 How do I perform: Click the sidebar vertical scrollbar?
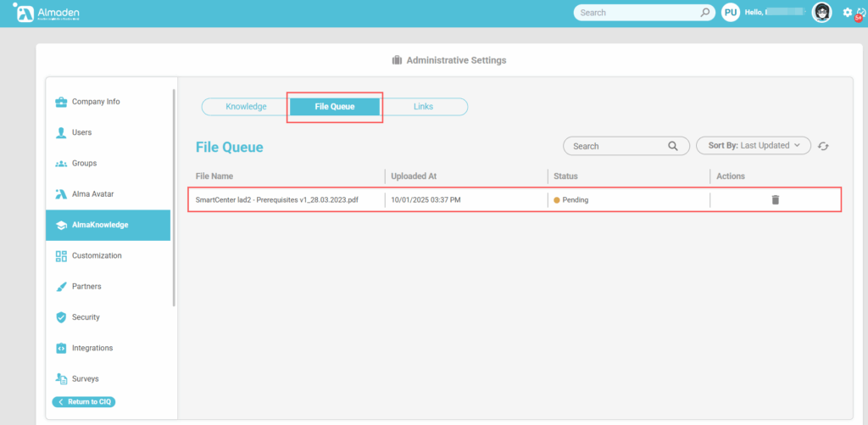174,195
